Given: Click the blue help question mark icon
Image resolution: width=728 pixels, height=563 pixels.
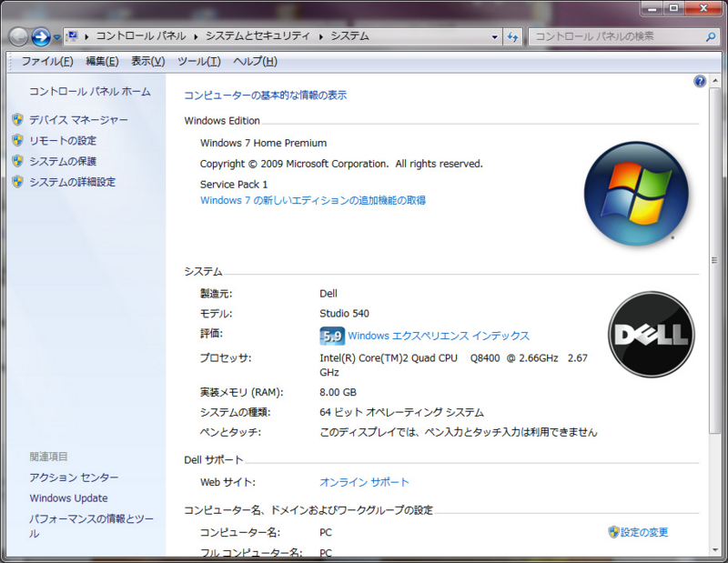Looking at the screenshot, I should [x=700, y=82].
